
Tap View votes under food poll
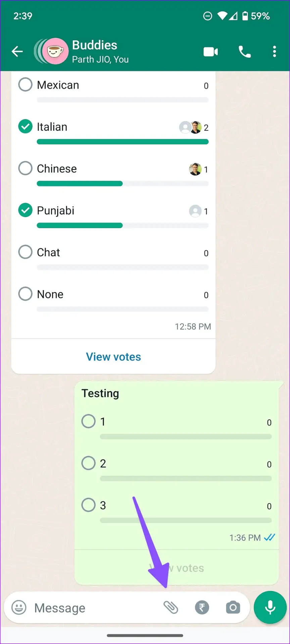point(113,357)
